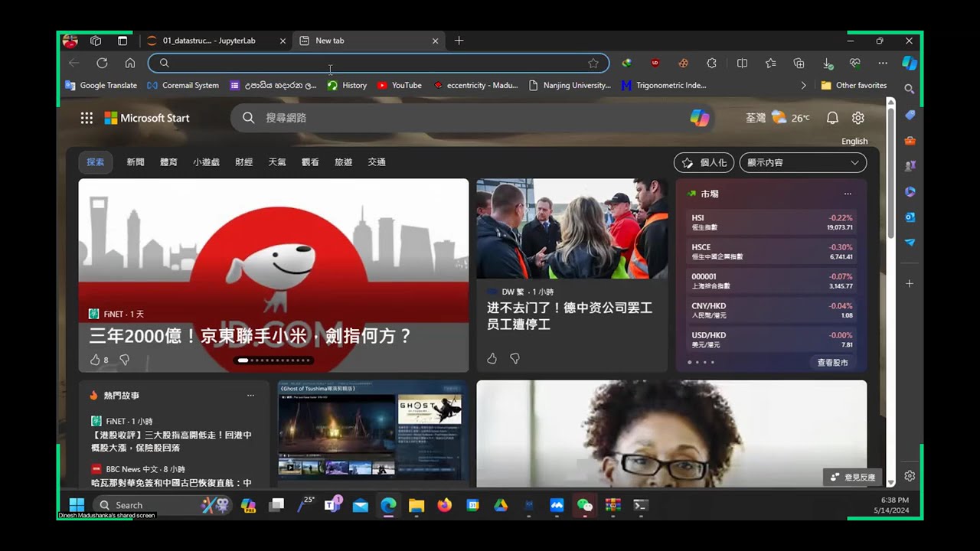Open the Tools briefcase sidebar icon
This screenshot has width=980, height=551.
[x=910, y=140]
